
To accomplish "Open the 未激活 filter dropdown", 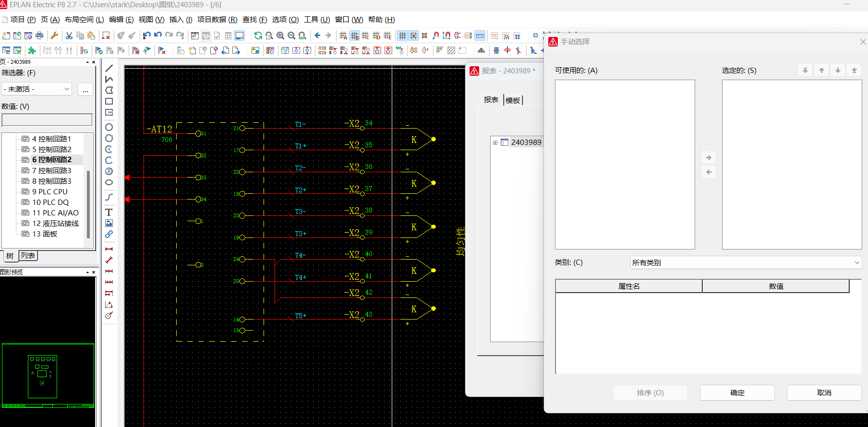I will [37, 89].
